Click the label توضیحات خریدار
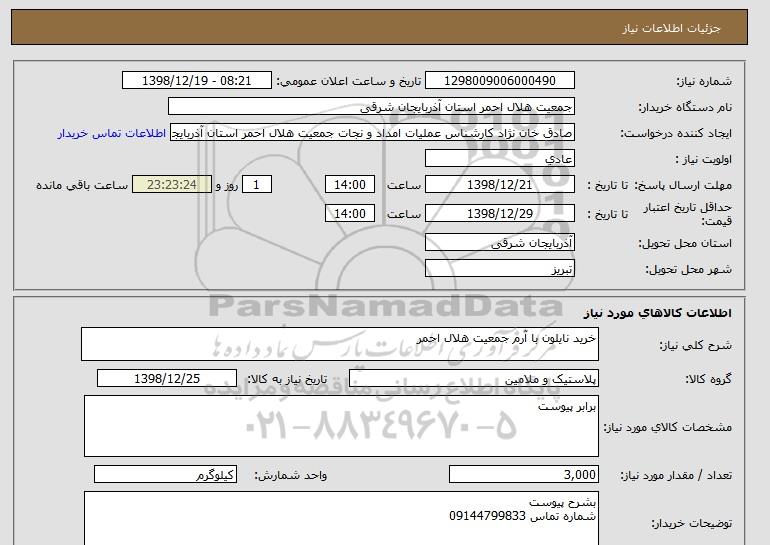The image size is (770, 545). click(x=691, y=523)
